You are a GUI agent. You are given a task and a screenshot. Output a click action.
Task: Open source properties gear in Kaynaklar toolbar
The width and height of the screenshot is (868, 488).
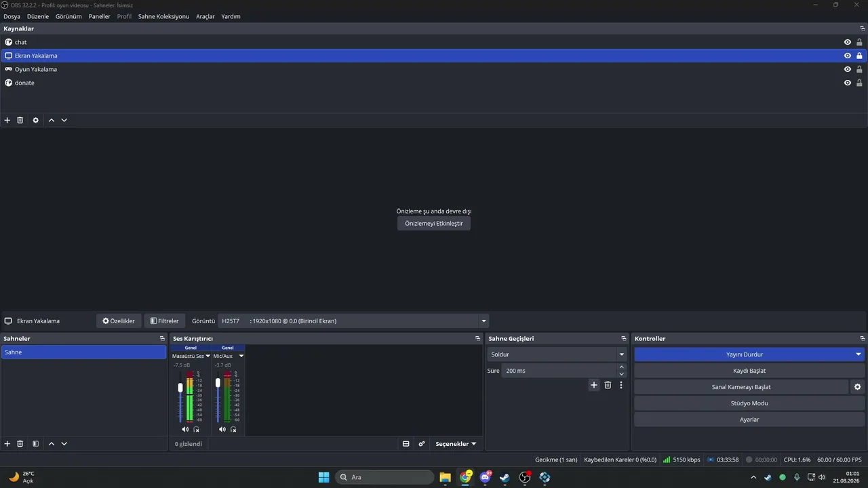(x=36, y=120)
